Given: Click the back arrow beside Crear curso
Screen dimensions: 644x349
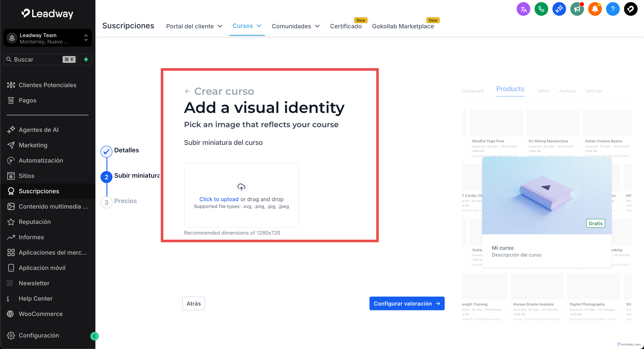Looking at the screenshot, I should pyautogui.click(x=187, y=91).
